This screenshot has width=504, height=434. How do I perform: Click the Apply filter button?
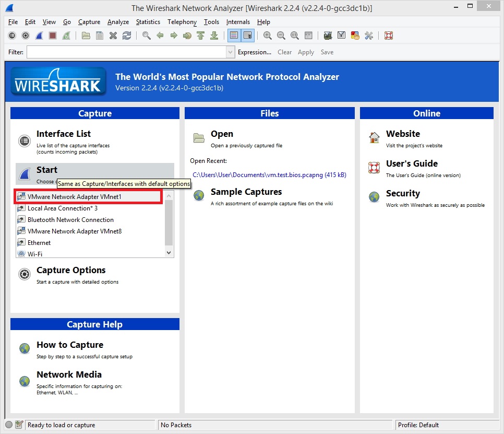tap(306, 52)
